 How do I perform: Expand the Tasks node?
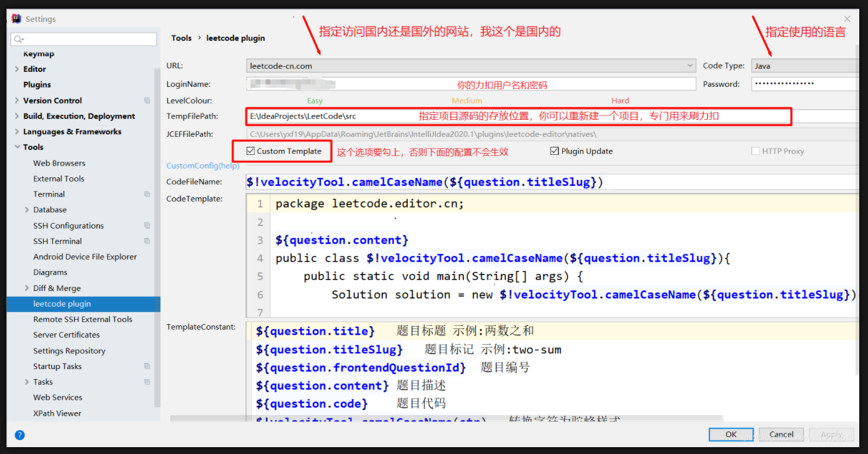tap(27, 382)
